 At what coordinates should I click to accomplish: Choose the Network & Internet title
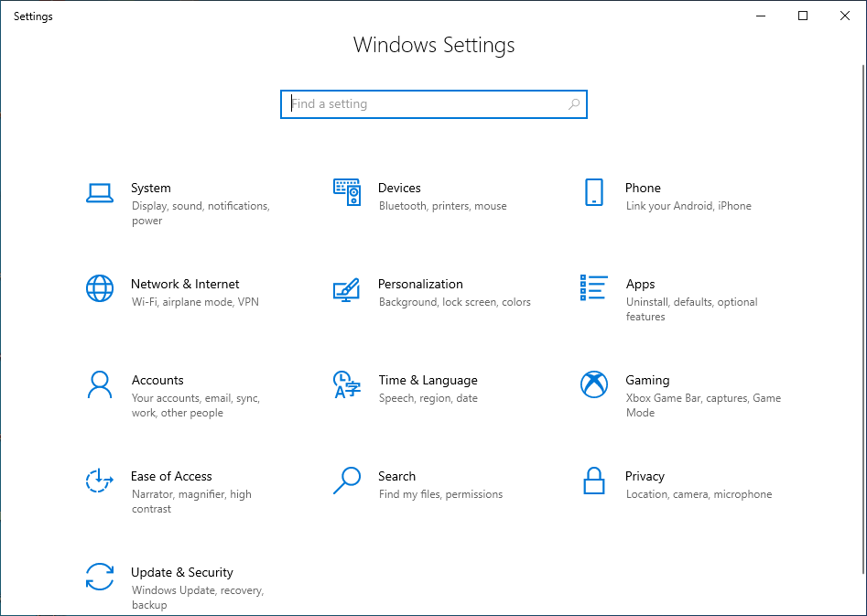[x=185, y=285]
